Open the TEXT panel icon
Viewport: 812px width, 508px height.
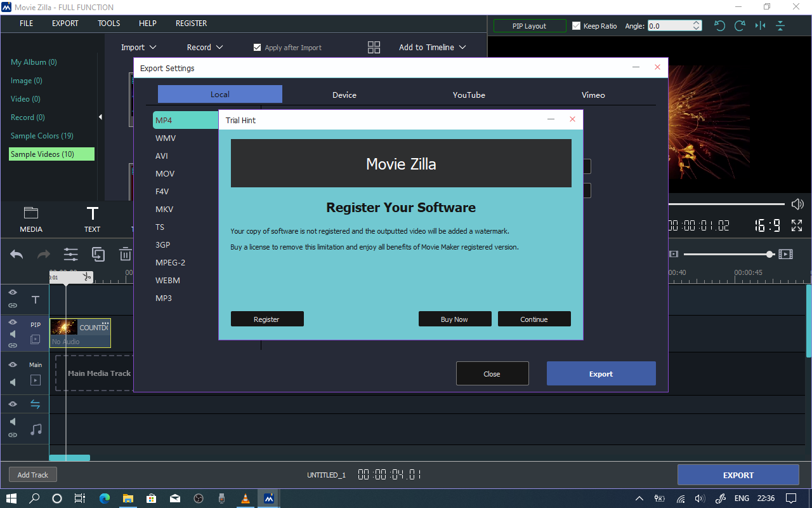93,213
